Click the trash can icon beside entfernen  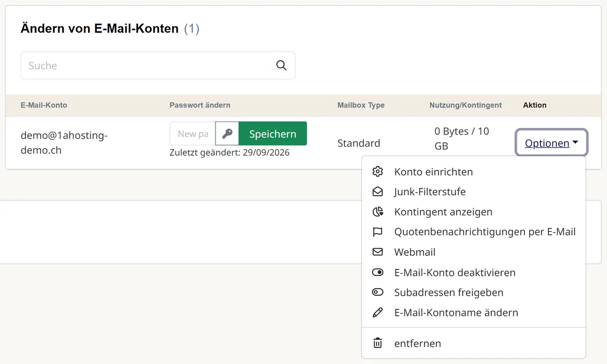point(377,343)
